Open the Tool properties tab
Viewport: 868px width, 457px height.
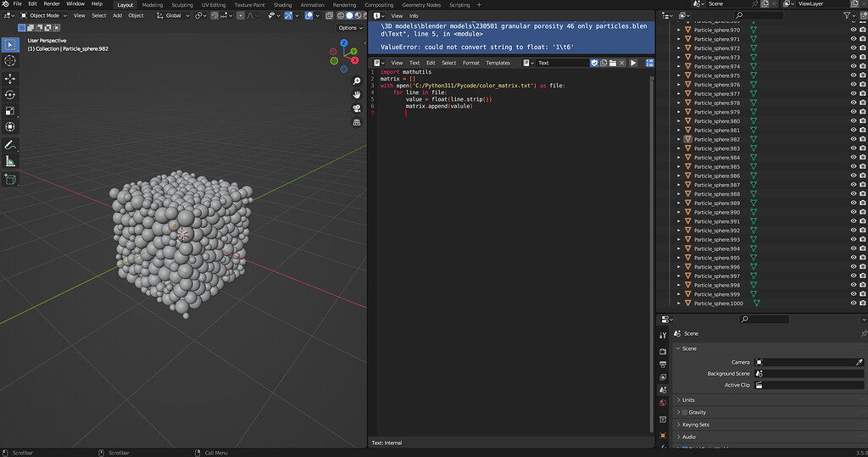point(663,336)
